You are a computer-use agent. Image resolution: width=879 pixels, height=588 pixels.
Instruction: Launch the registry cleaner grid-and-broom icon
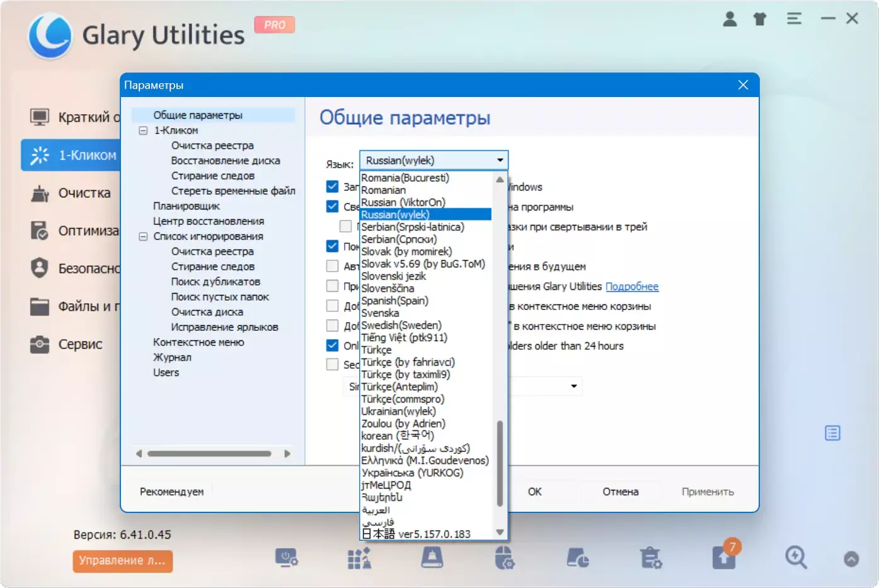tap(359, 558)
